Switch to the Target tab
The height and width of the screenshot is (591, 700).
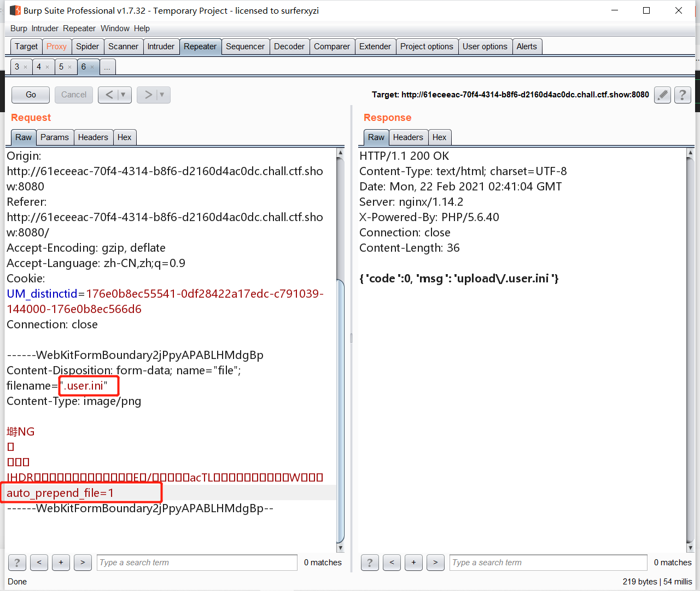[x=26, y=47]
